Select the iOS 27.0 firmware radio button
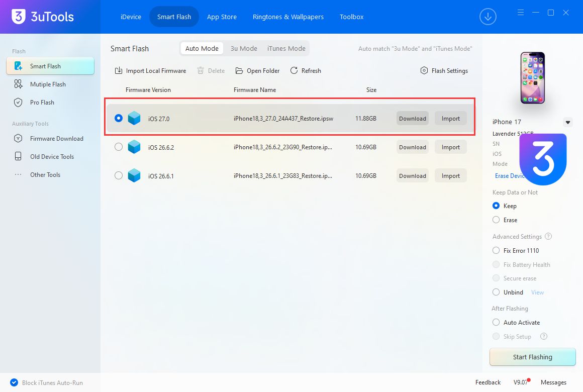Image resolution: width=583 pixels, height=392 pixels. [119, 118]
